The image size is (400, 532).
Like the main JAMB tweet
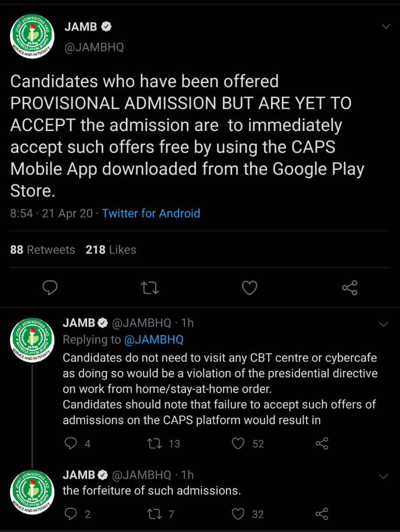pyautogui.click(x=249, y=287)
